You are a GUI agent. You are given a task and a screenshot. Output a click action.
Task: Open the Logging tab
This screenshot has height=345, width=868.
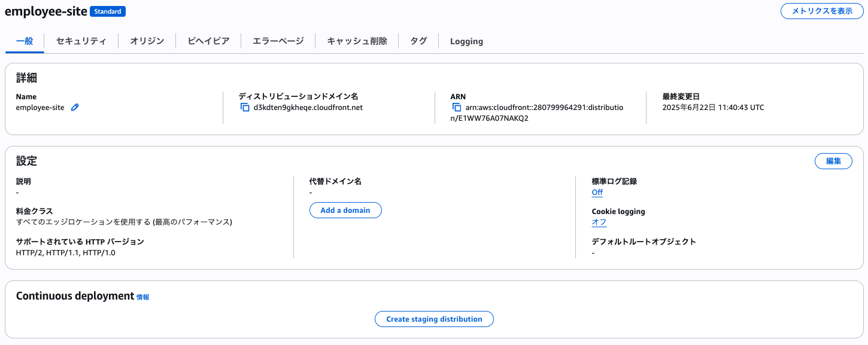click(x=466, y=41)
